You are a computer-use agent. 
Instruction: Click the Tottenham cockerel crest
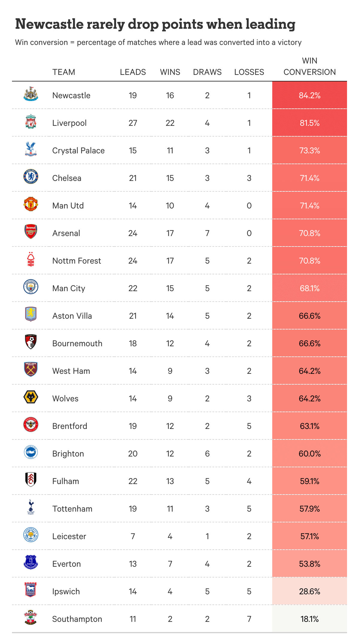[x=31, y=507]
